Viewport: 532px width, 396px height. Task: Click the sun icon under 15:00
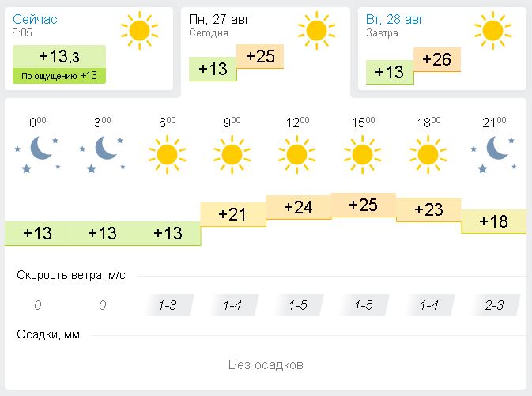point(363,153)
